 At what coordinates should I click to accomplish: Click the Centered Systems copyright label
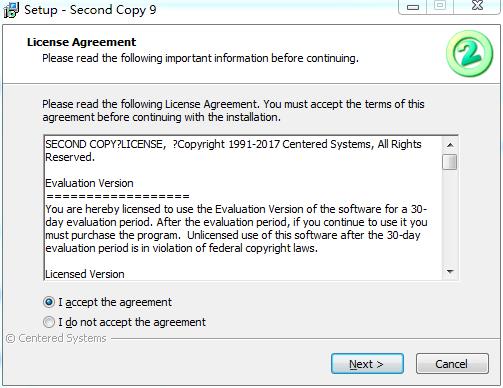pos(56,338)
